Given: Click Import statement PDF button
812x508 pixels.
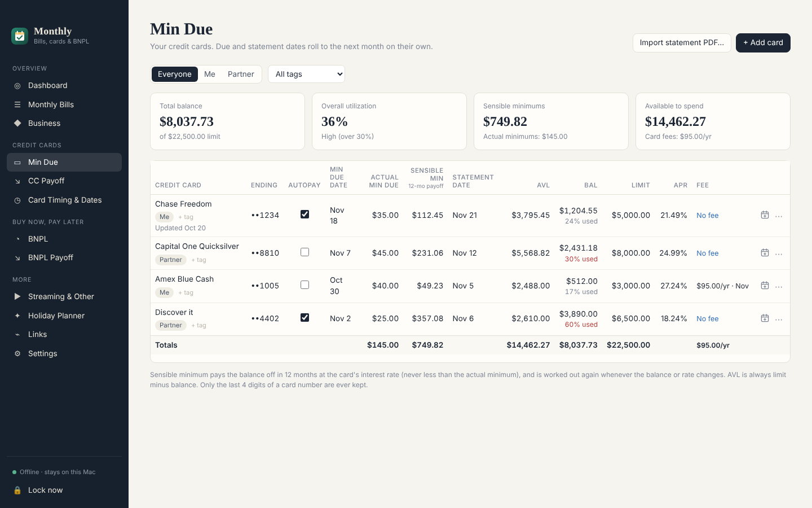Looking at the screenshot, I should point(682,43).
